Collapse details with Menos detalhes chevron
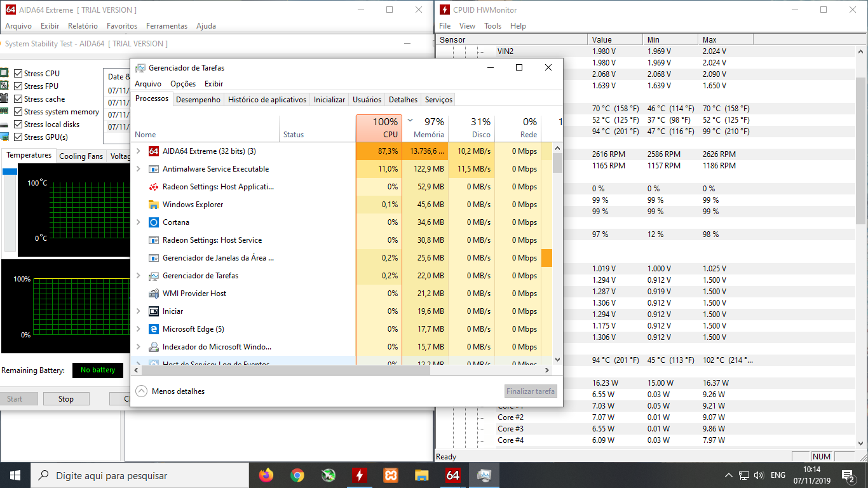 [x=141, y=391]
